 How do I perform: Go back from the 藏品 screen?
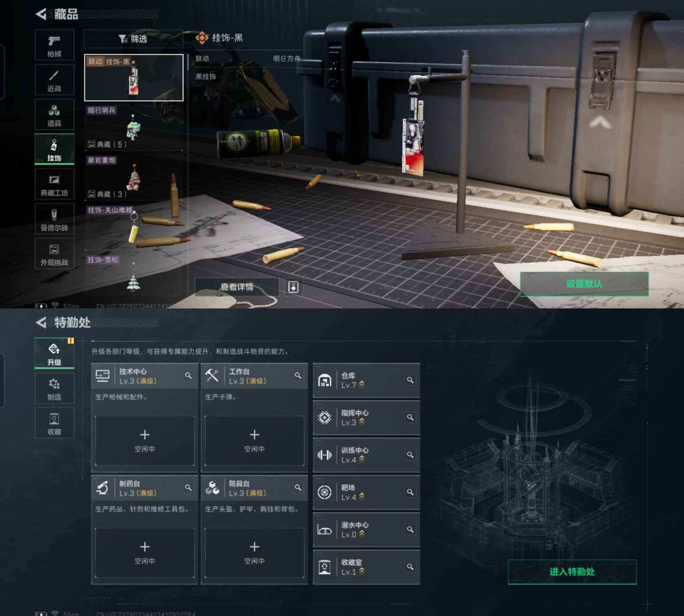pyautogui.click(x=41, y=14)
